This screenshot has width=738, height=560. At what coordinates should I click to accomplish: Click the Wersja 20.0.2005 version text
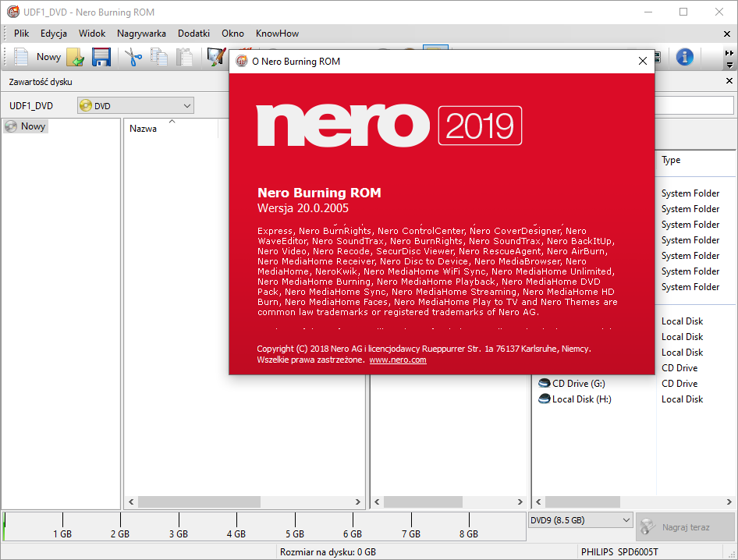[x=303, y=208]
